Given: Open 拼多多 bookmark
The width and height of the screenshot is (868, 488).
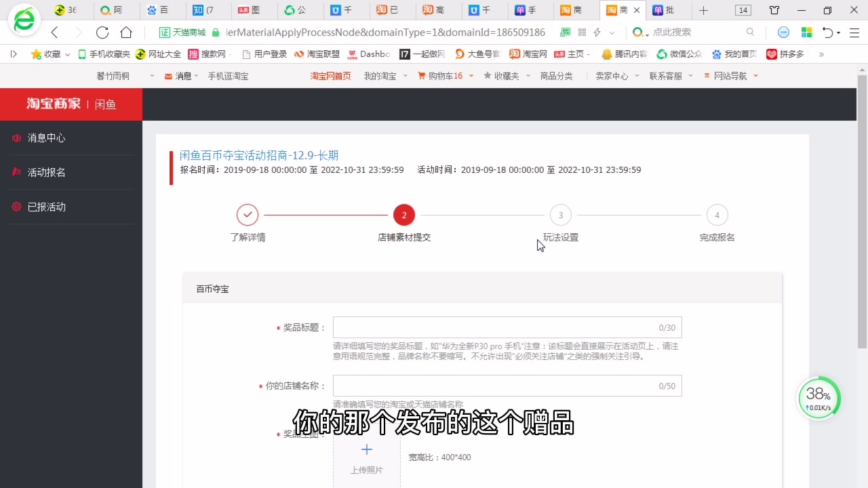Looking at the screenshot, I should (785, 54).
